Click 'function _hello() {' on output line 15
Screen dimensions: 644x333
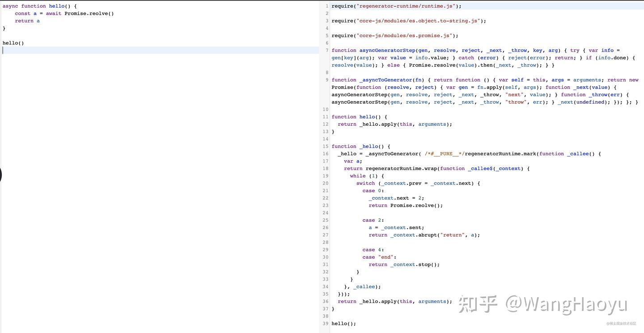[x=361, y=146]
